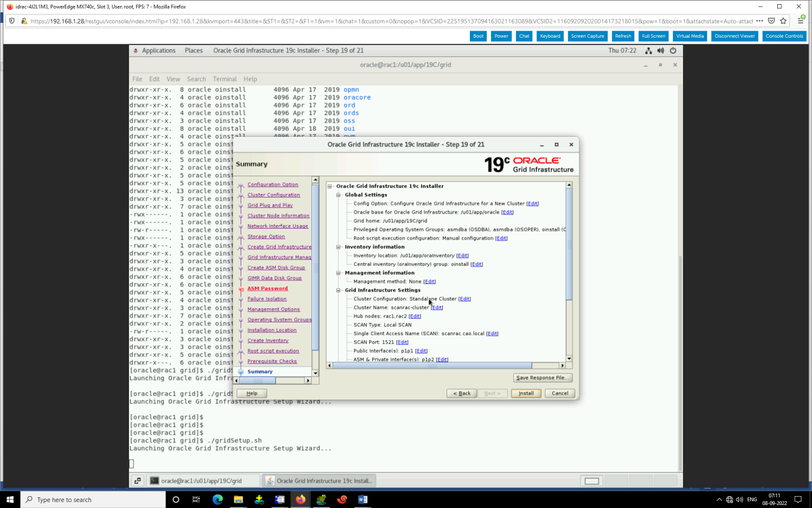This screenshot has height=508, width=812.
Task: Edit the Inventory location setting
Action: [463, 256]
